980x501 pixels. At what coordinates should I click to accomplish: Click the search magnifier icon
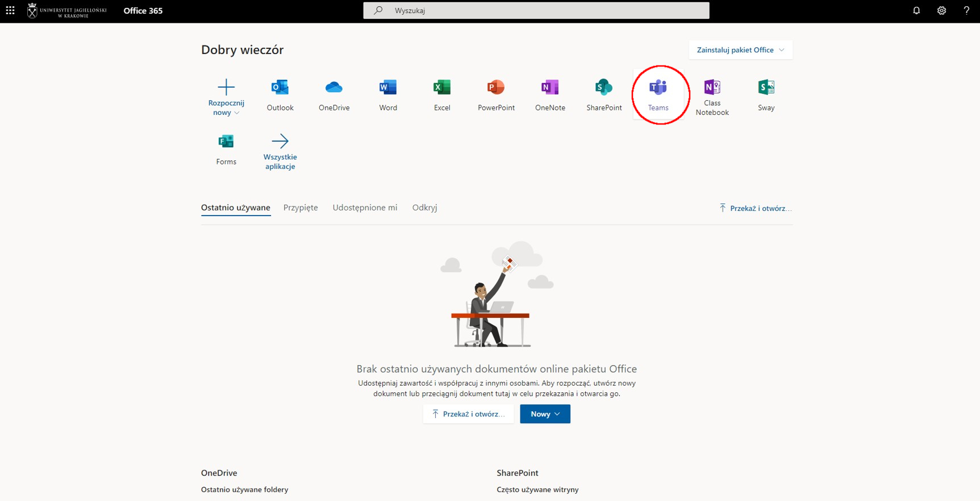pos(378,10)
